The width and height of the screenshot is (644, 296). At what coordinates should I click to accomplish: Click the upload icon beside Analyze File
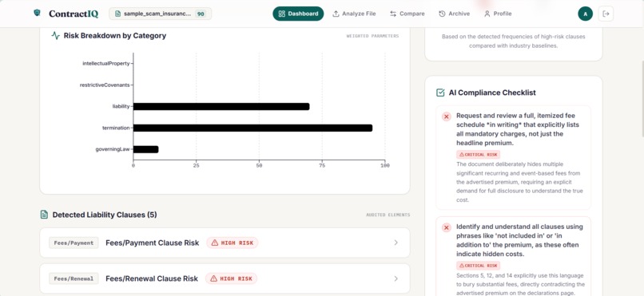point(336,14)
